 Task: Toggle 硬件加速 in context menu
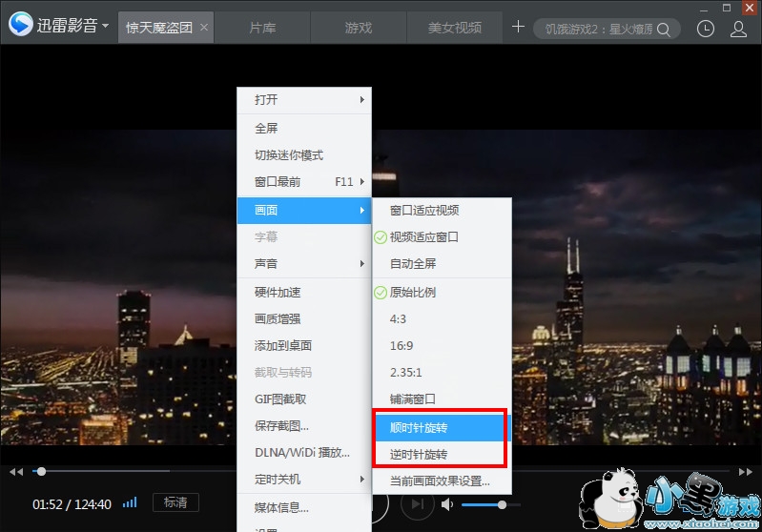[x=304, y=293]
